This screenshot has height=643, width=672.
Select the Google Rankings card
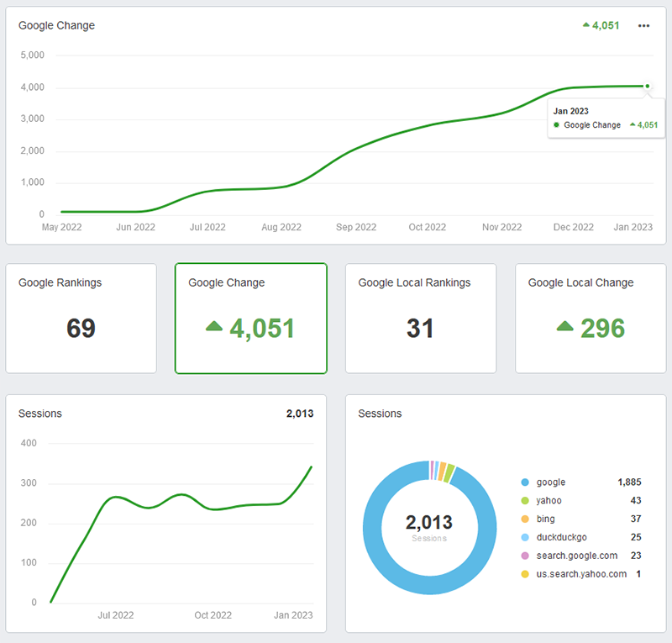(x=81, y=318)
